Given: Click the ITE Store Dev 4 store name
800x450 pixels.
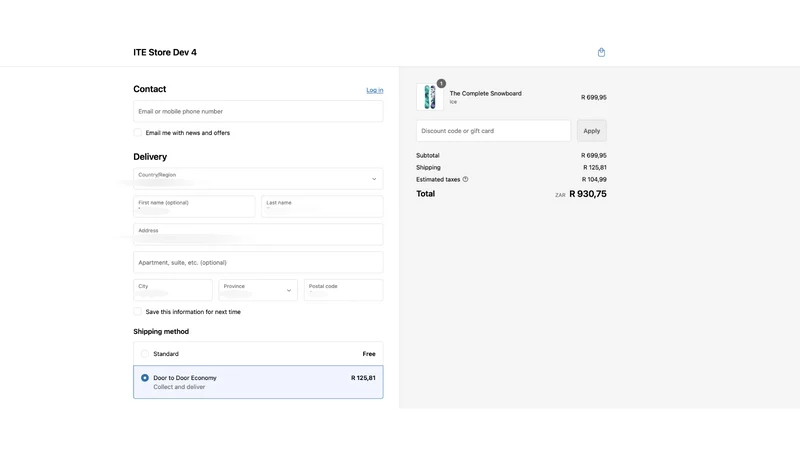Looking at the screenshot, I should tap(165, 52).
